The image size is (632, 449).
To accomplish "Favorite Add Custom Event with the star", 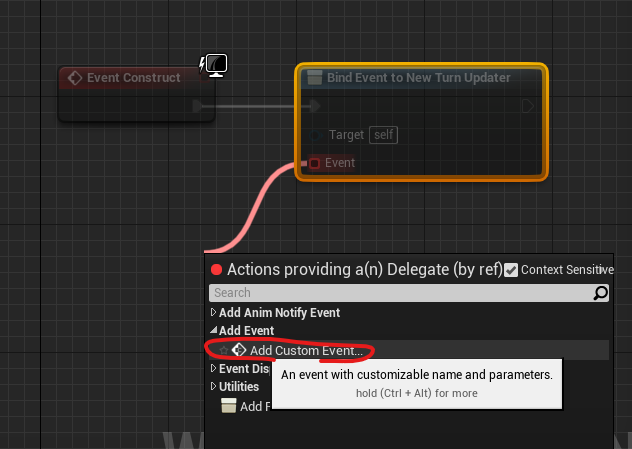I will (224, 351).
